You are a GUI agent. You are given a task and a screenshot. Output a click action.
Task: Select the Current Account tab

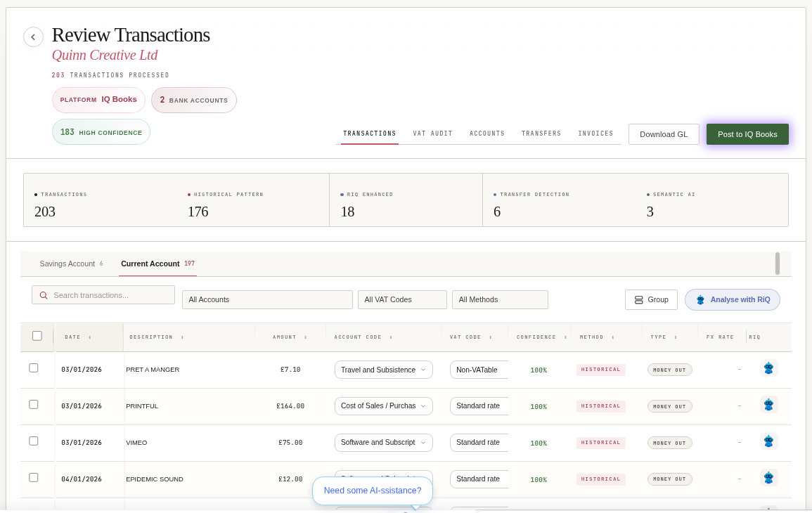(x=157, y=264)
